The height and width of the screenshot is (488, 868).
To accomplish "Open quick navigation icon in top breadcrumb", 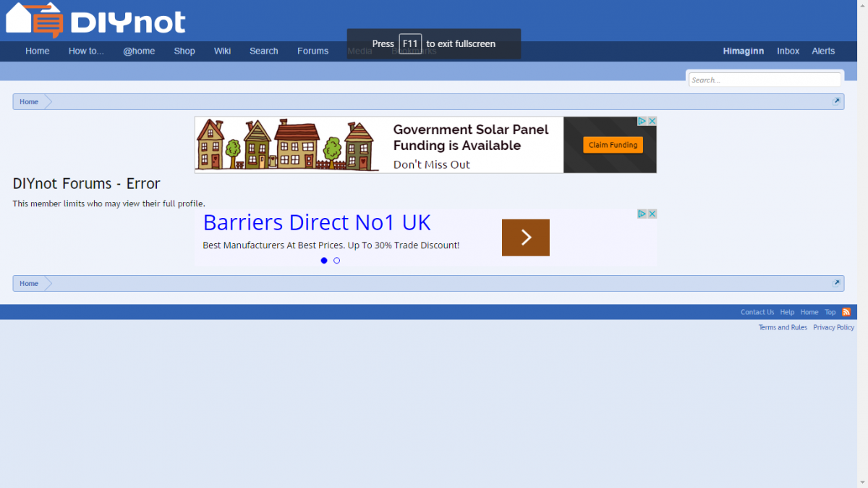I will click(x=836, y=101).
